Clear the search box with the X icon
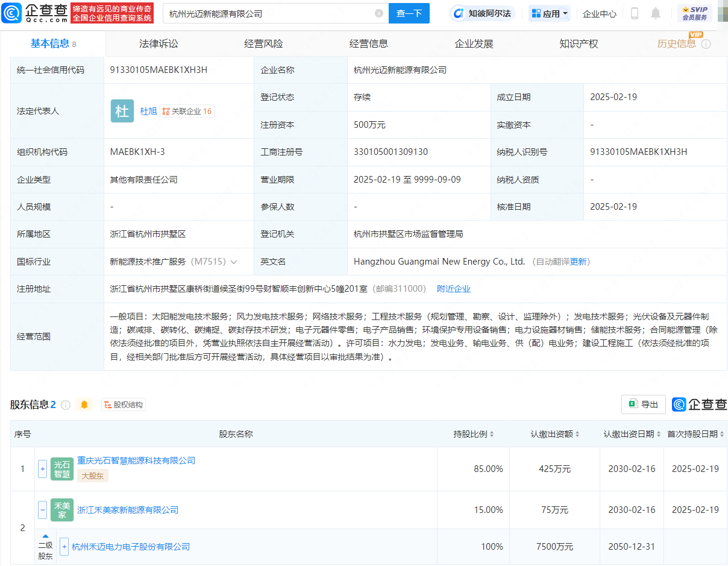 [x=378, y=13]
